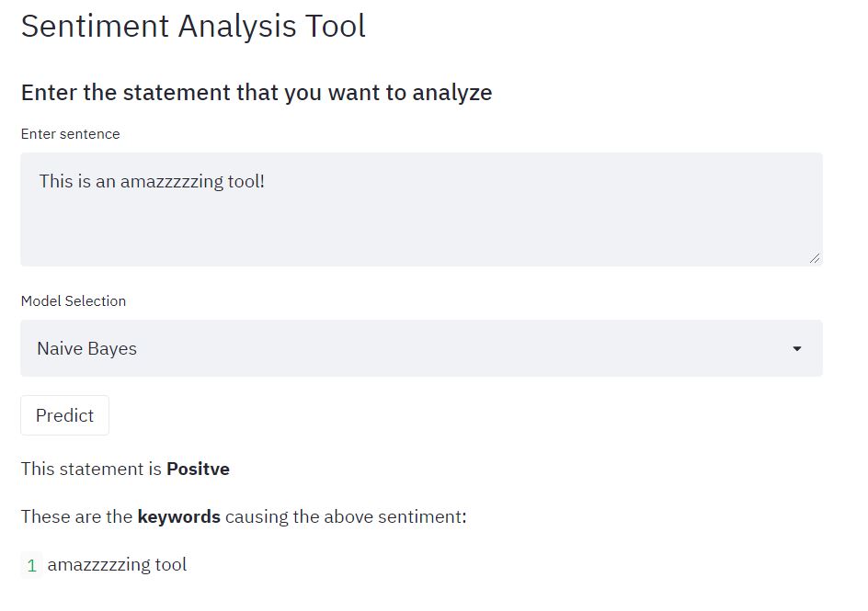Click the "amazzzzzing tool" keyword output
Image resolution: width=868 pixels, height=611 pixels.
pyautogui.click(x=117, y=565)
